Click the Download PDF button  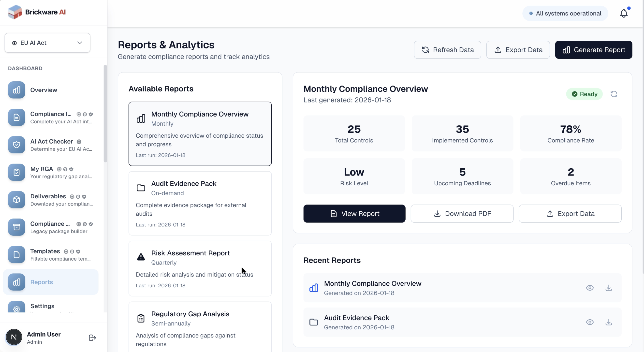coord(462,214)
